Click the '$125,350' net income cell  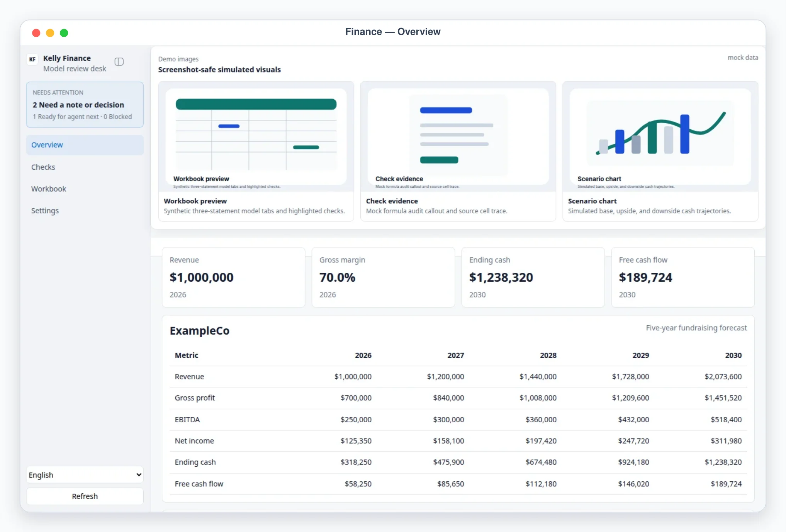356,441
